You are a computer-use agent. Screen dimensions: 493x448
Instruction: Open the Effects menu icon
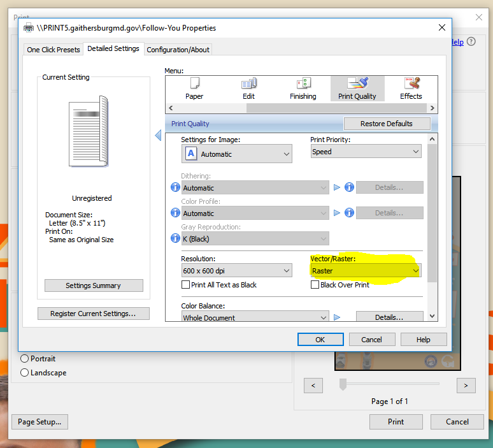coord(411,88)
